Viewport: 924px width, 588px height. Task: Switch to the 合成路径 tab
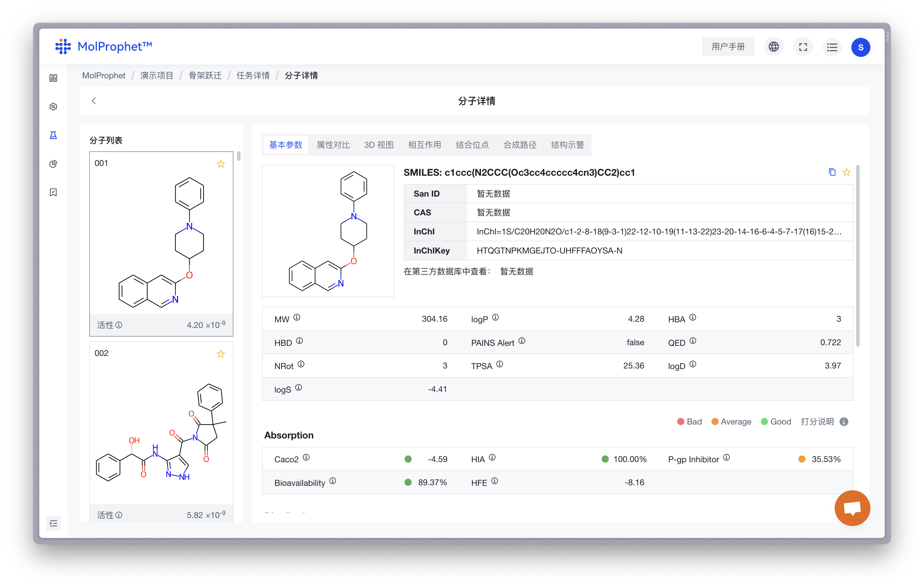tap(519, 145)
